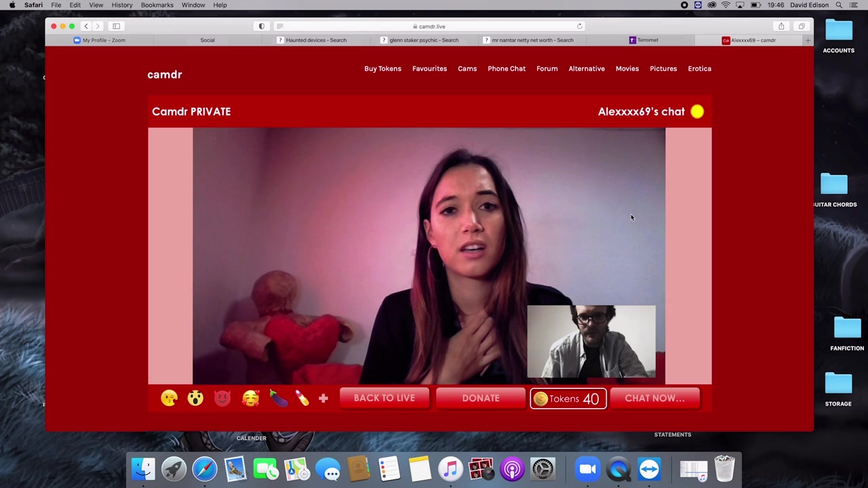Click the yellow status dot beside chat title

point(697,112)
